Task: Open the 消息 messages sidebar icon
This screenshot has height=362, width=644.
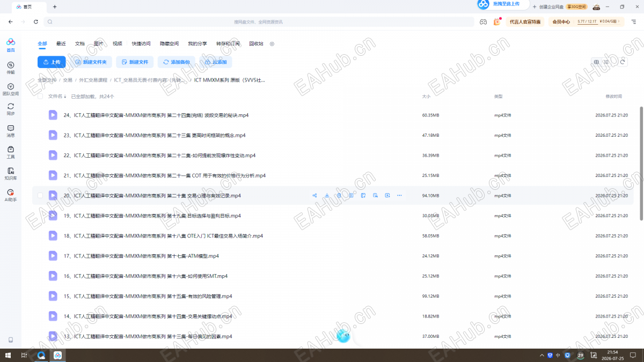Action: pos(11,131)
